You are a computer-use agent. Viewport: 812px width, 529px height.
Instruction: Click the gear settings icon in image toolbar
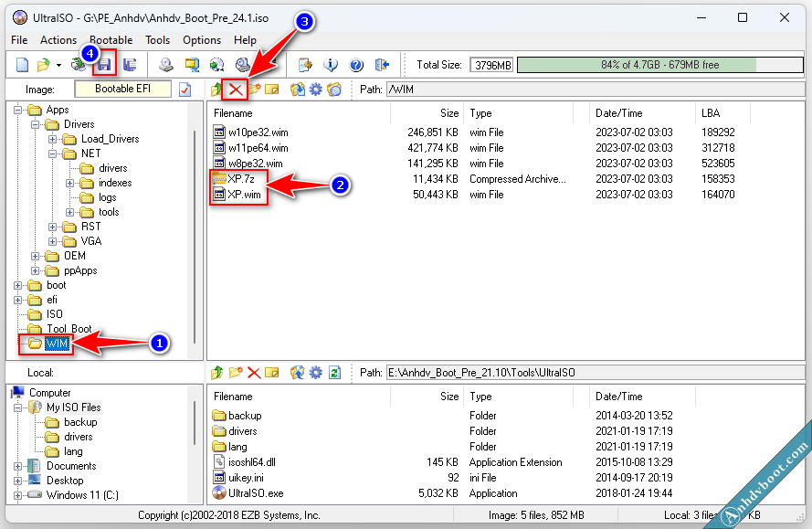[x=316, y=90]
